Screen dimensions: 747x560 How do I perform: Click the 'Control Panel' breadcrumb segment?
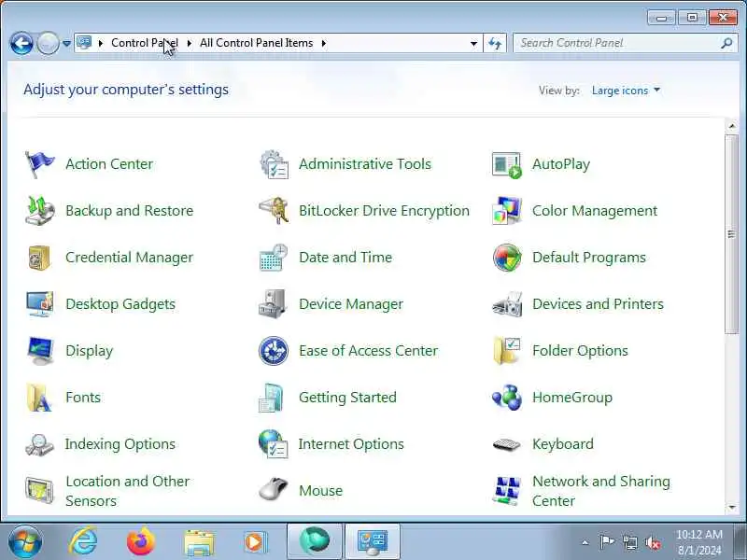145,43
